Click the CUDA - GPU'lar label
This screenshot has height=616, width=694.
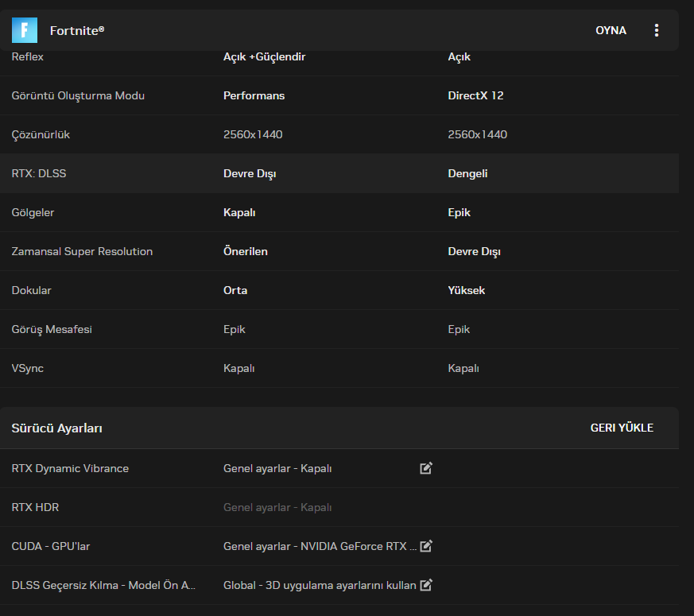(x=50, y=546)
